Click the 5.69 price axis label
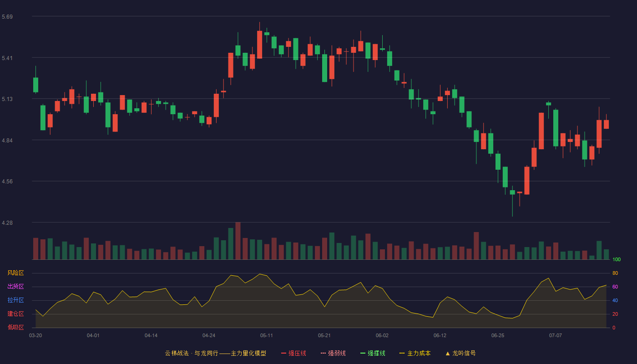The image size is (637, 364). coord(7,17)
